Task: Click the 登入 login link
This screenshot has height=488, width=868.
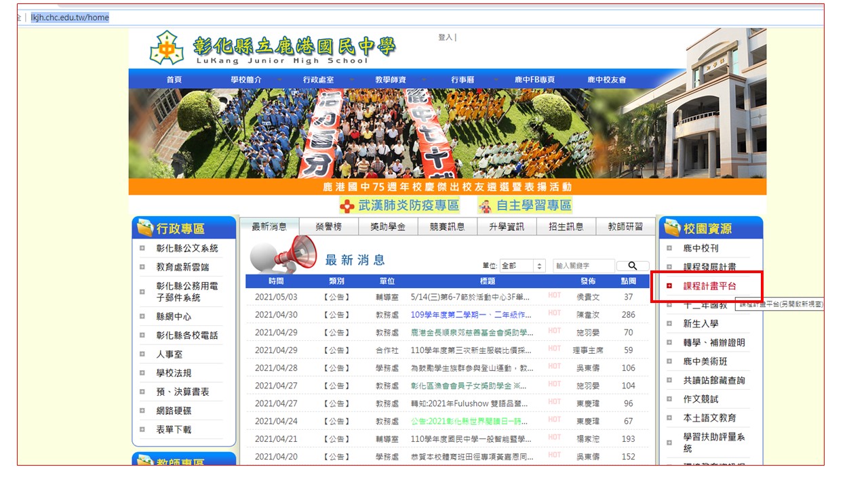Action: (446, 37)
